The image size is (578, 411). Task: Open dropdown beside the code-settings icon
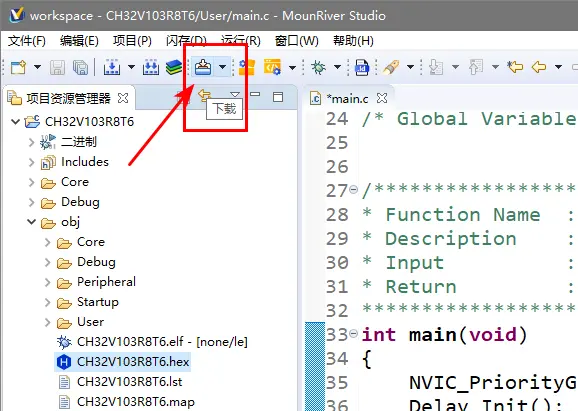coord(292,67)
